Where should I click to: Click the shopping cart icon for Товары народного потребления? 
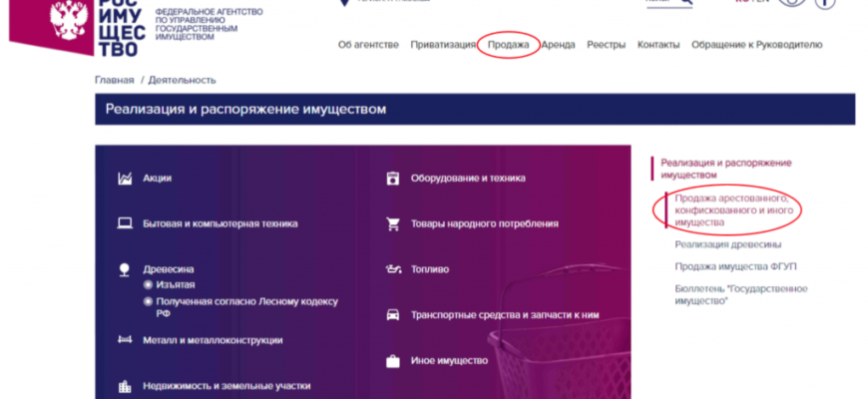393,224
